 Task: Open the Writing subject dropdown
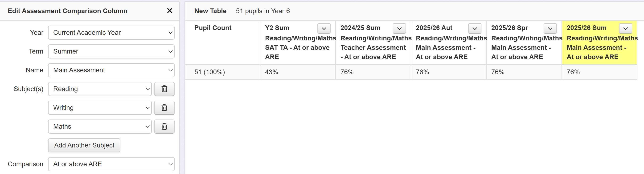100,108
